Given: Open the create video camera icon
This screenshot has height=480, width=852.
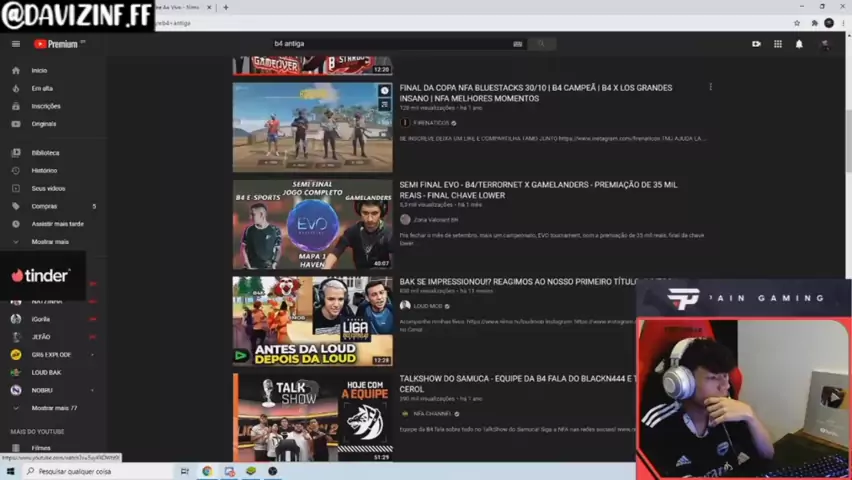Looking at the screenshot, I should pos(756,44).
